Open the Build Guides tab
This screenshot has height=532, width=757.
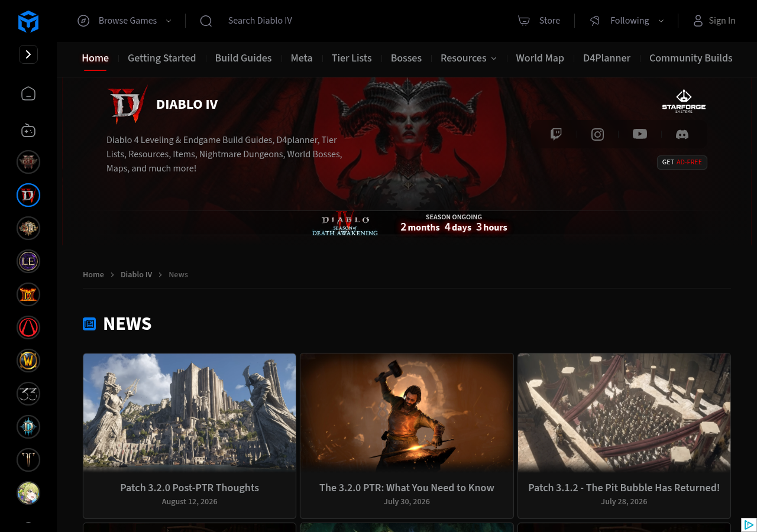coord(243,58)
